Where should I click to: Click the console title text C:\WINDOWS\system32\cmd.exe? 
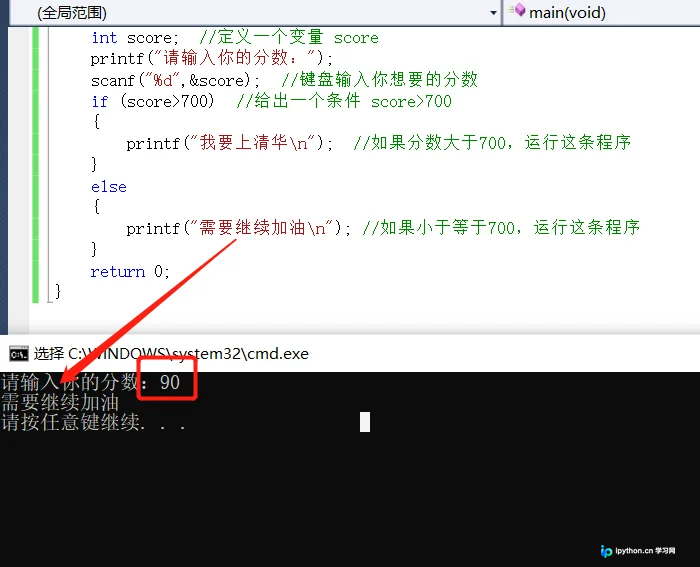click(188, 354)
